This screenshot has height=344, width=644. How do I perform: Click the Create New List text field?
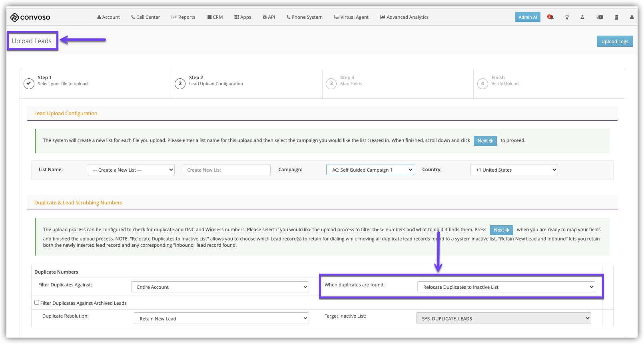tap(226, 170)
